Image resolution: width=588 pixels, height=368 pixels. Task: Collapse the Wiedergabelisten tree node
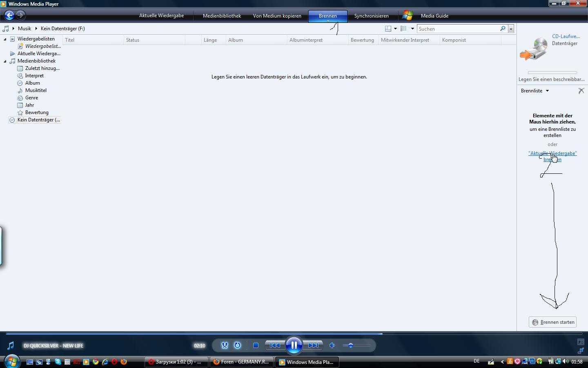[5, 39]
